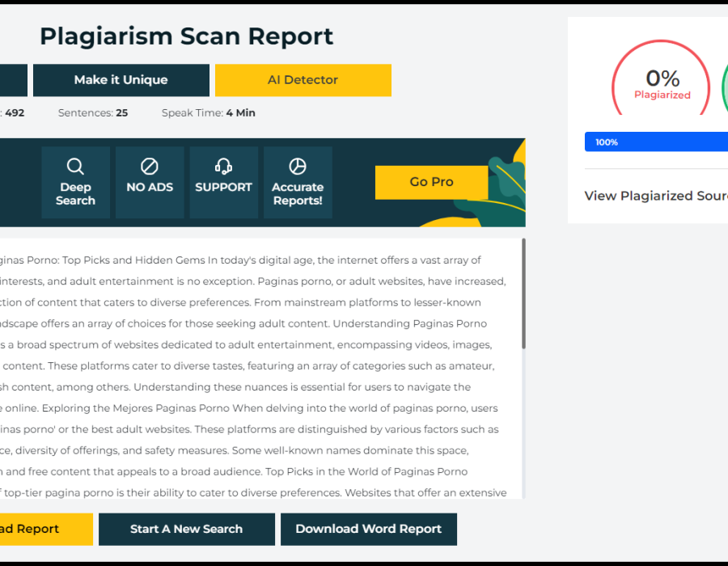
Task: Click the red 0% Plagiarized circle
Action: [662, 85]
